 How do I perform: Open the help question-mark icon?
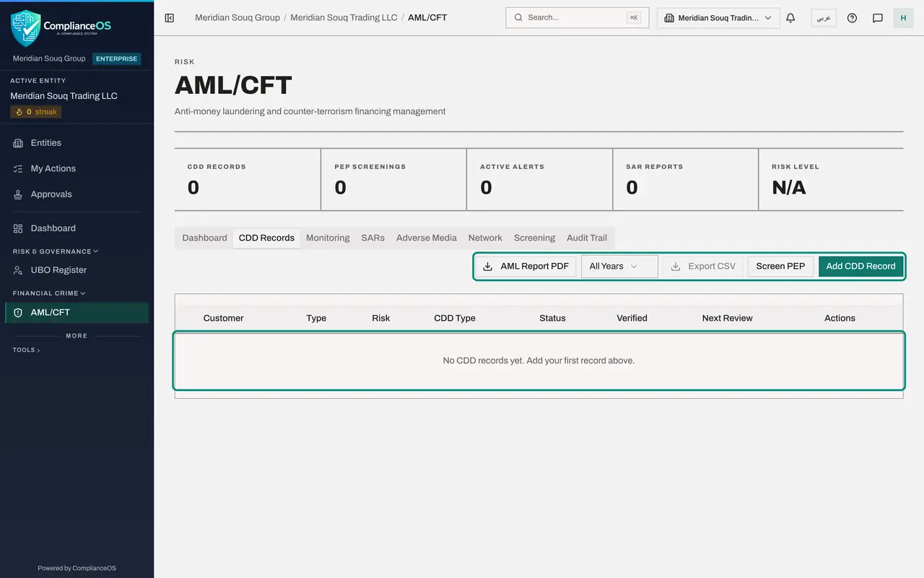pos(852,18)
